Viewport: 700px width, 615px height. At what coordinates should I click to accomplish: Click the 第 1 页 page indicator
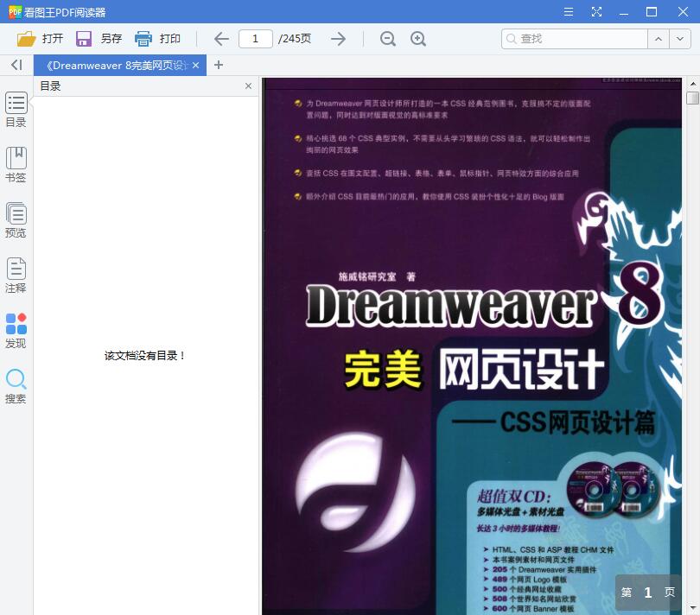point(648,593)
